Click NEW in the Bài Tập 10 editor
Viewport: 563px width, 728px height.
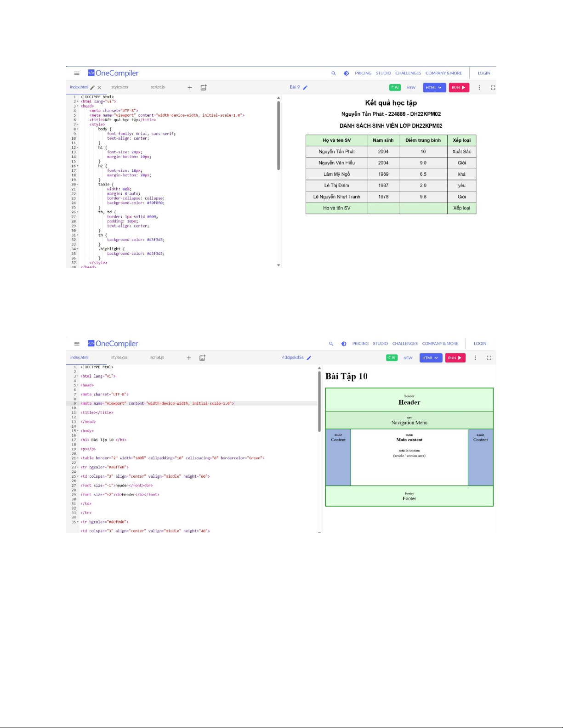tap(408, 358)
